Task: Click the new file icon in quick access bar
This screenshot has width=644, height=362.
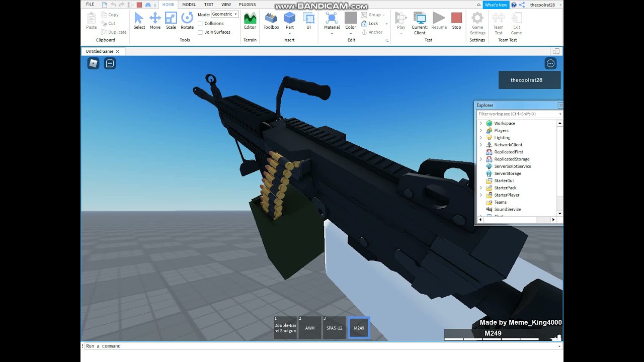Action: 105,5
